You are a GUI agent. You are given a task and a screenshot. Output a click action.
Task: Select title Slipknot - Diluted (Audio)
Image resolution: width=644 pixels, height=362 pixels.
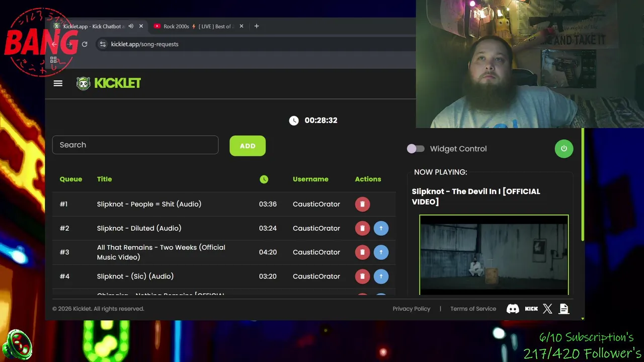click(x=139, y=228)
